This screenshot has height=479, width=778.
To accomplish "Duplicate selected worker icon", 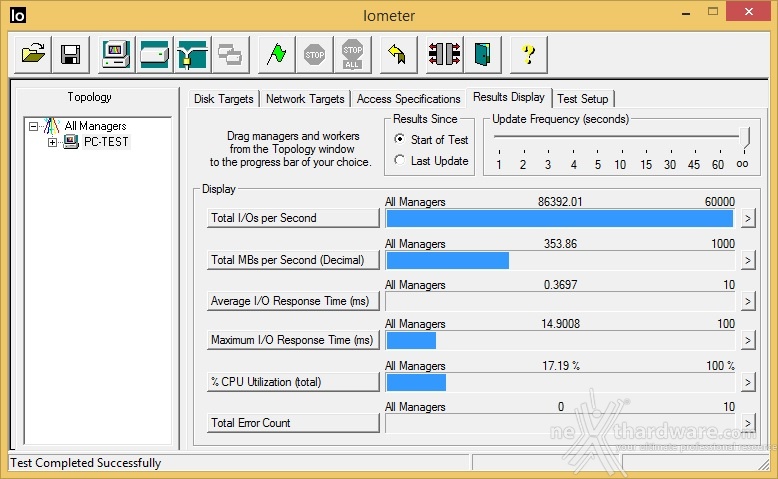I will (230, 54).
